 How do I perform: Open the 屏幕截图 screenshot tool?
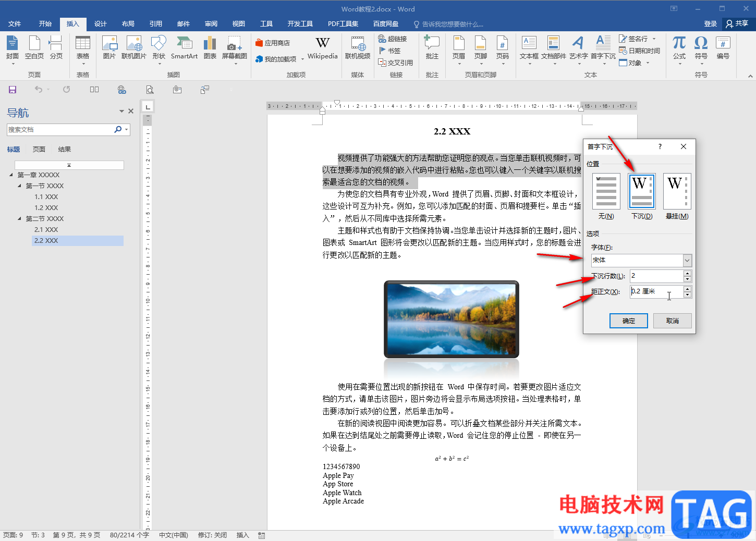point(234,47)
